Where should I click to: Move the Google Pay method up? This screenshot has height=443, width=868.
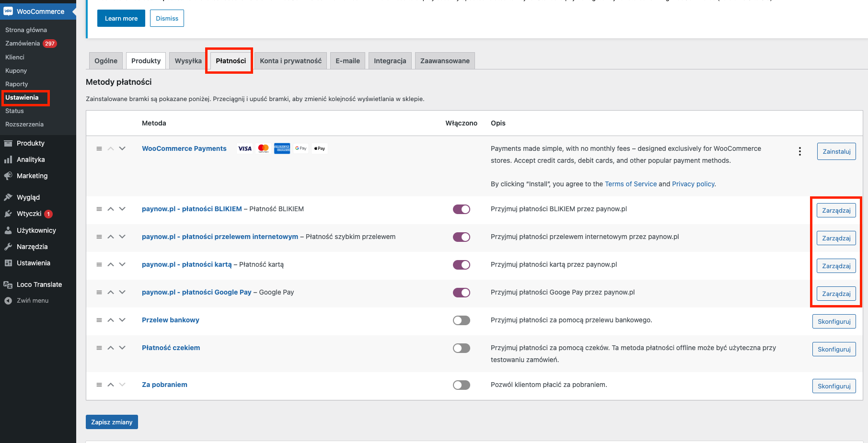pyautogui.click(x=111, y=292)
